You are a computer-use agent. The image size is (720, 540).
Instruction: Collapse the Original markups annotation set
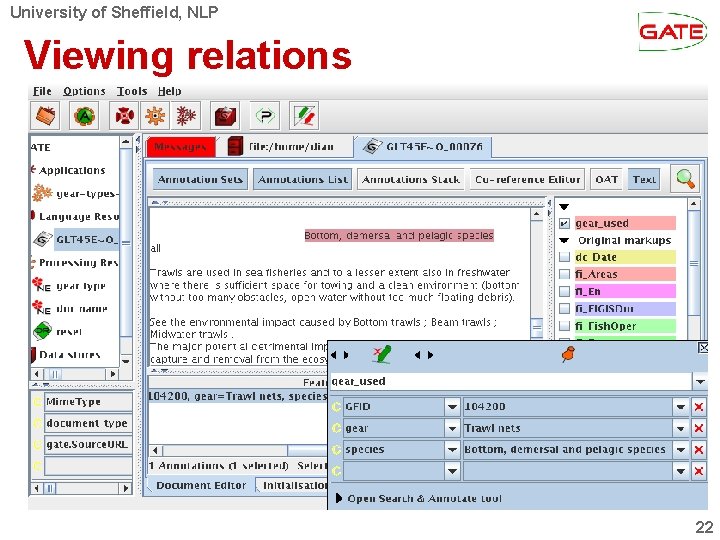pyautogui.click(x=564, y=240)
